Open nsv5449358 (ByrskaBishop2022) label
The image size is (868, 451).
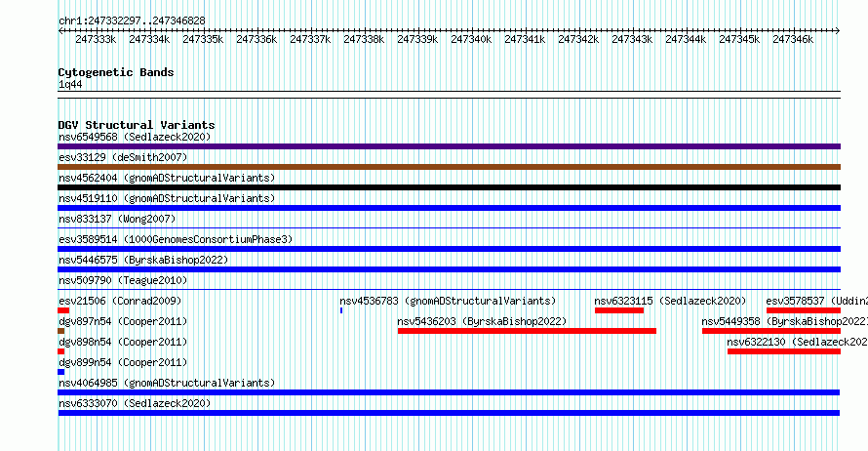[x=785, y=321]
